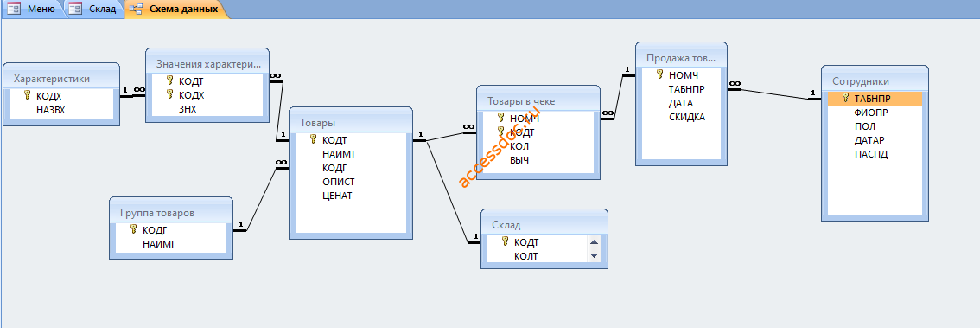Select the КОЛТ field in Склад table
Screen dimensions: 980x328
tap(525, 255)
